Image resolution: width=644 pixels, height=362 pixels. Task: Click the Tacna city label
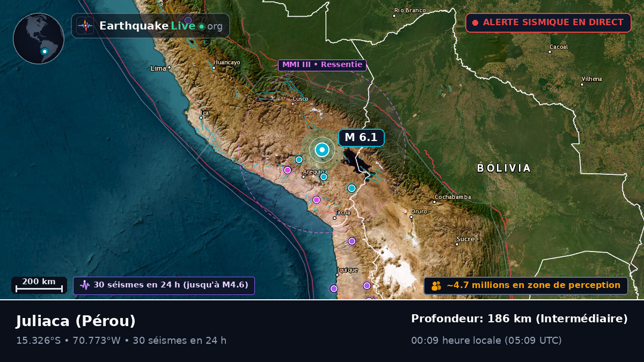[342, 212]
